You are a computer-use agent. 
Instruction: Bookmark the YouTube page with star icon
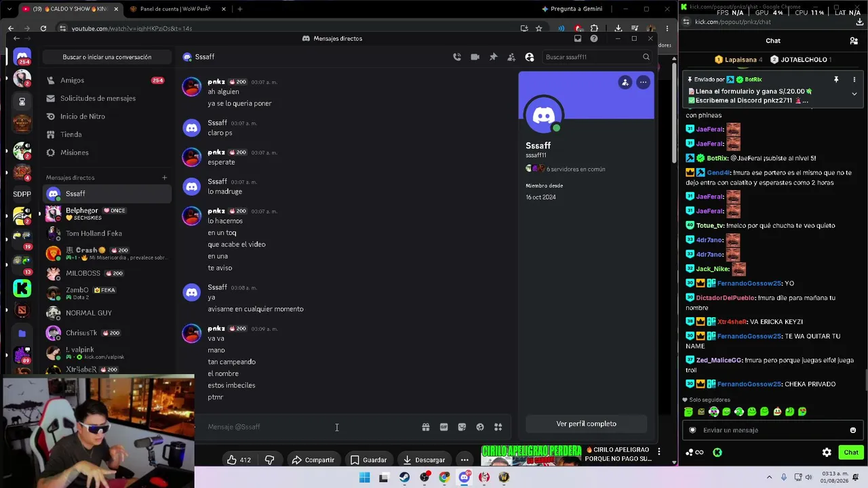tap(538, 28)
